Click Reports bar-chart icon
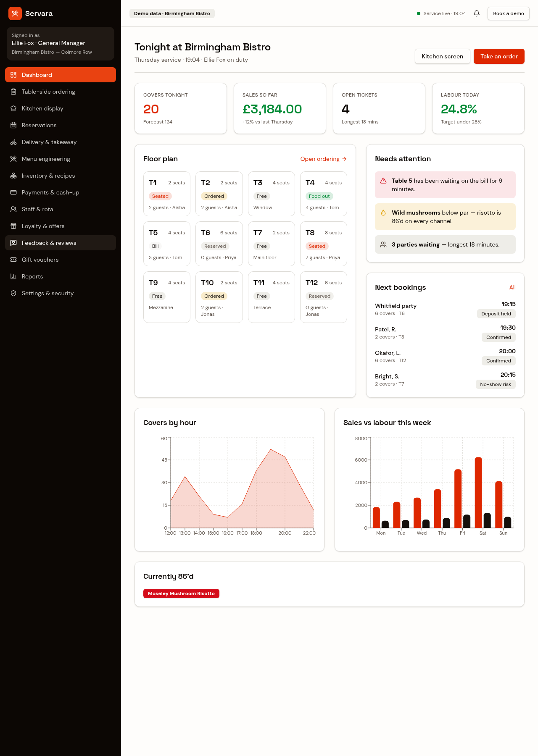The width and height of the screenshot is (538, 756). pyautogui.click(x=13, y=276)
